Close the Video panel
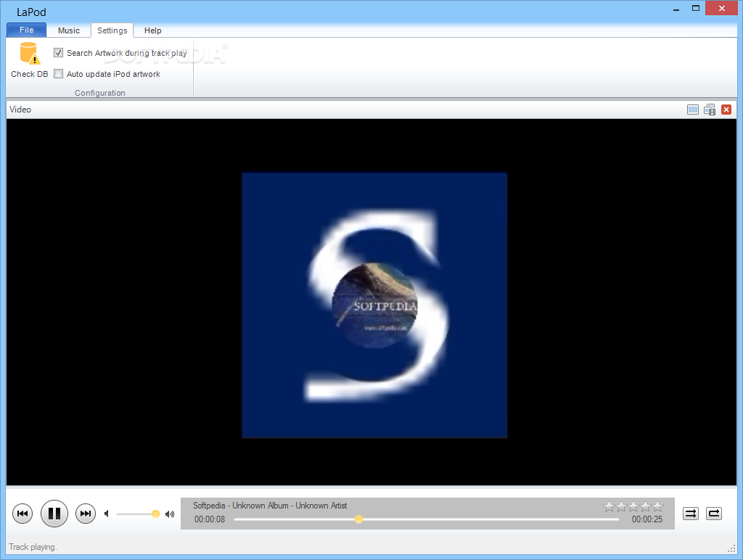The height and width of the screenshot is (560, 743). click(726, 110)
